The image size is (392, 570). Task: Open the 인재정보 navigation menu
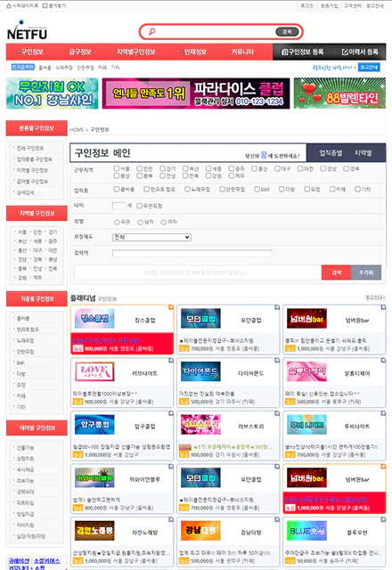pos(194,52)
